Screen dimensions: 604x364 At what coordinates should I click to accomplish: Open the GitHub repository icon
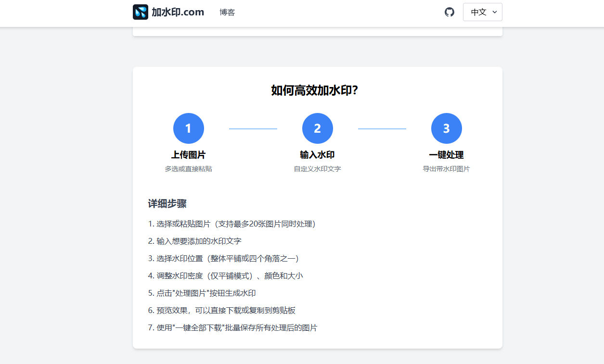click(x=449, y=12)
